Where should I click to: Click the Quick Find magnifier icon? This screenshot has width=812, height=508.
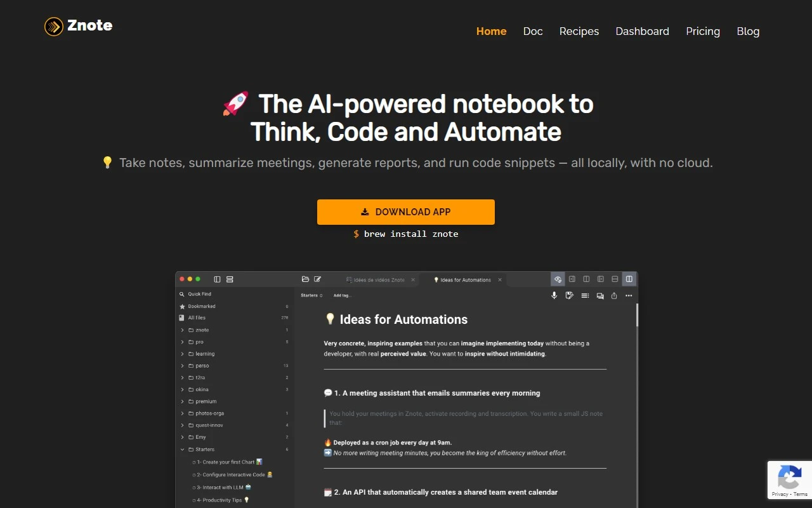click(x=182, y=294)
